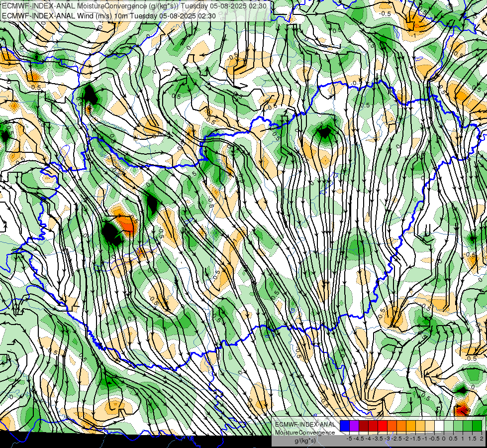
Task: Select the palest green swatch beside white
Action: [x=449, y=426]
